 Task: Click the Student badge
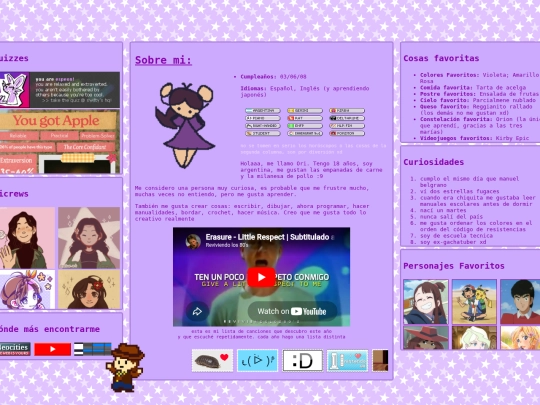point(263,133)
